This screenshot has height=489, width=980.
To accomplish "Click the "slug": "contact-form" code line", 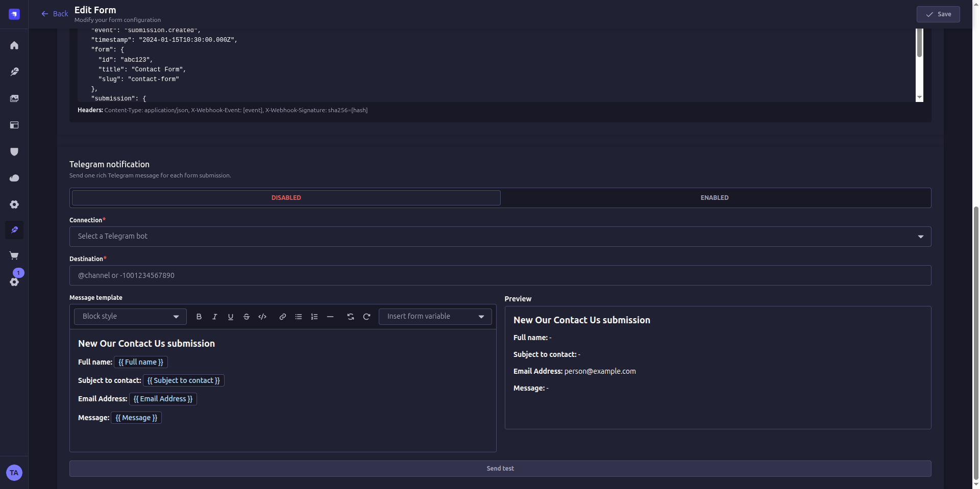I will pos(139,79).
